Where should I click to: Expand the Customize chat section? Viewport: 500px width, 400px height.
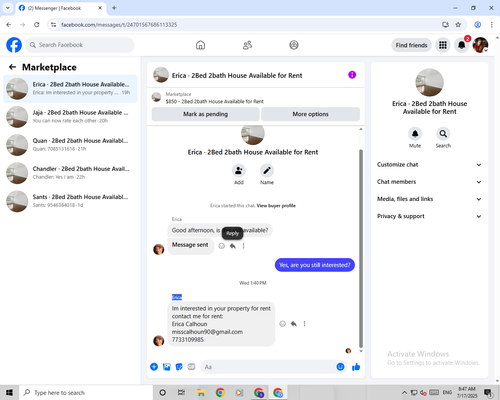coord(429,165)
